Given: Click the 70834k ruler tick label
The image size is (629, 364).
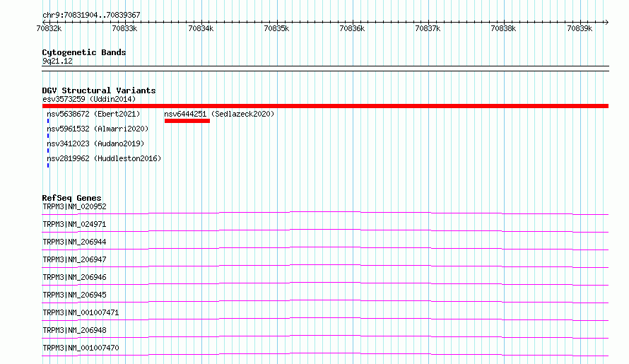Looking at the screenshot, I should pos(201,28).
